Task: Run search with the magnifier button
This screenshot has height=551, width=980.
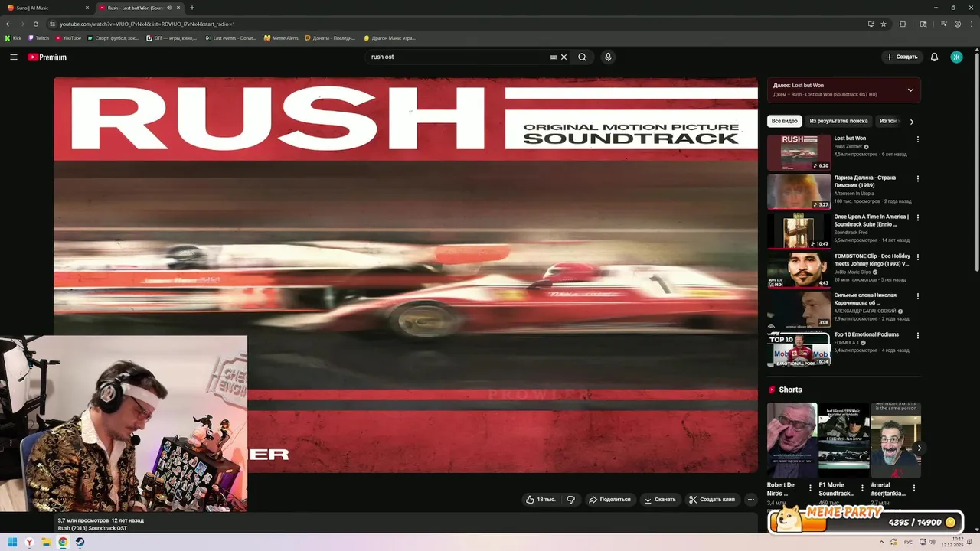Action: click(583, 57)
